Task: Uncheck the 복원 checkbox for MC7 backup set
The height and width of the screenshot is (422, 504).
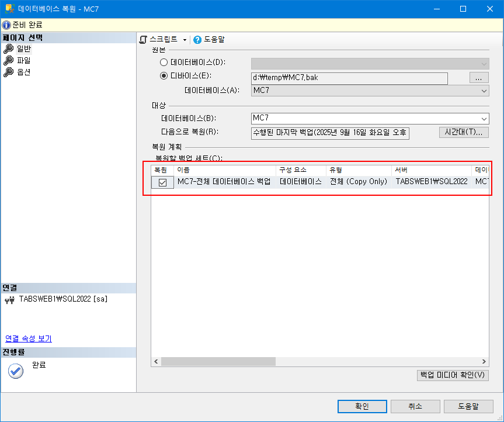Action: click(x=162, y=181)
